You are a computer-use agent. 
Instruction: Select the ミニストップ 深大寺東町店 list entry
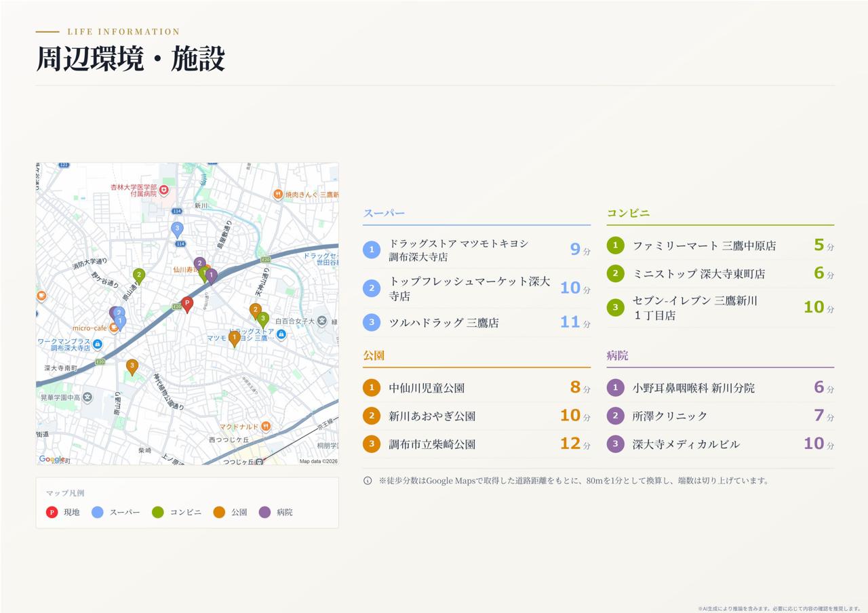(720, 274)
